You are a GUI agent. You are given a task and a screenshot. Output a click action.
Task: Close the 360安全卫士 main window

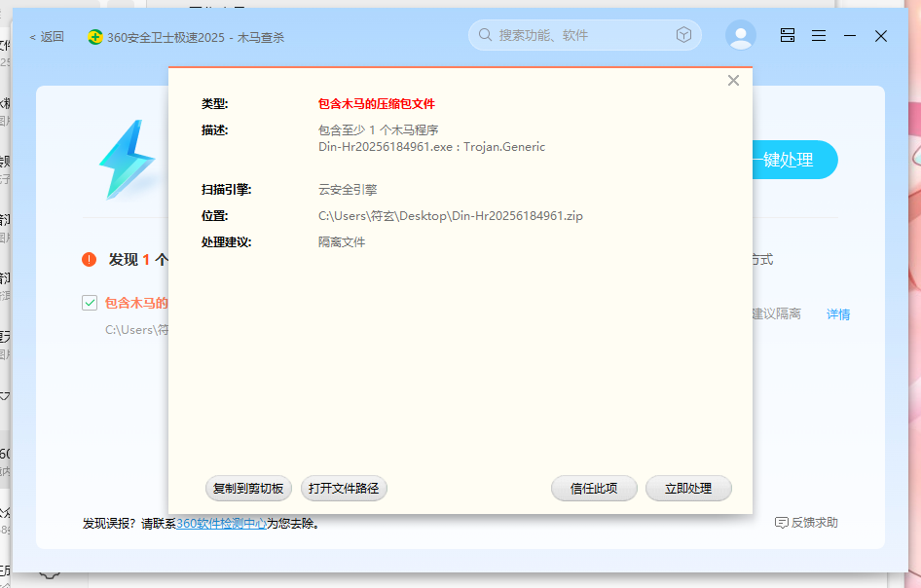pos(880,36)
